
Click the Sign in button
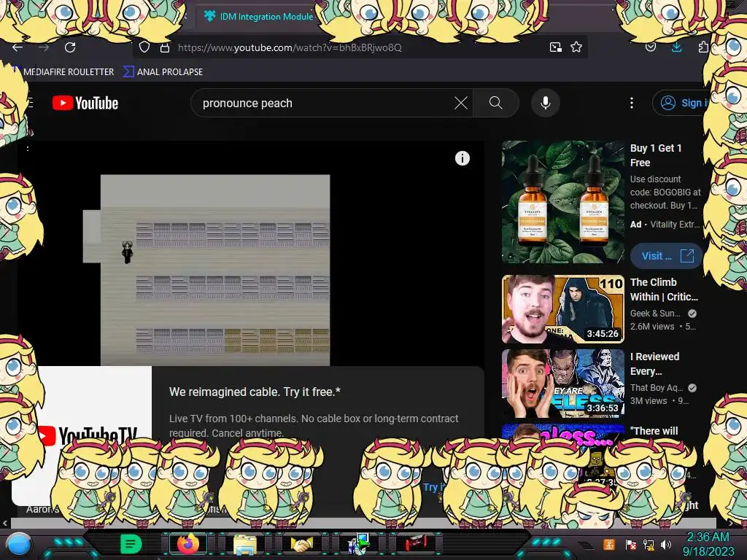[681, 103]
